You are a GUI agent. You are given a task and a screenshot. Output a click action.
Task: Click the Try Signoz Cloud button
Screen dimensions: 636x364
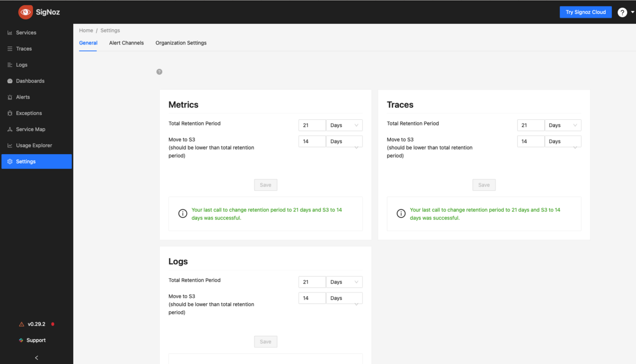pyautogui.click(x=586, y=12)
